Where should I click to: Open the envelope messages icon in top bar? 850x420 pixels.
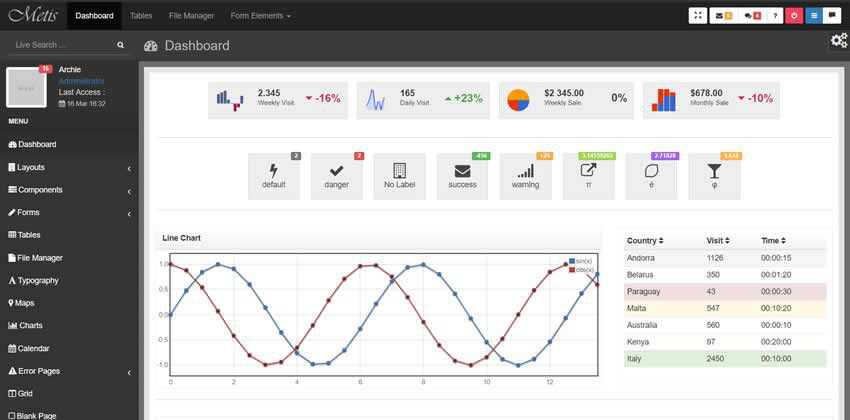click(x=723, y=16)
